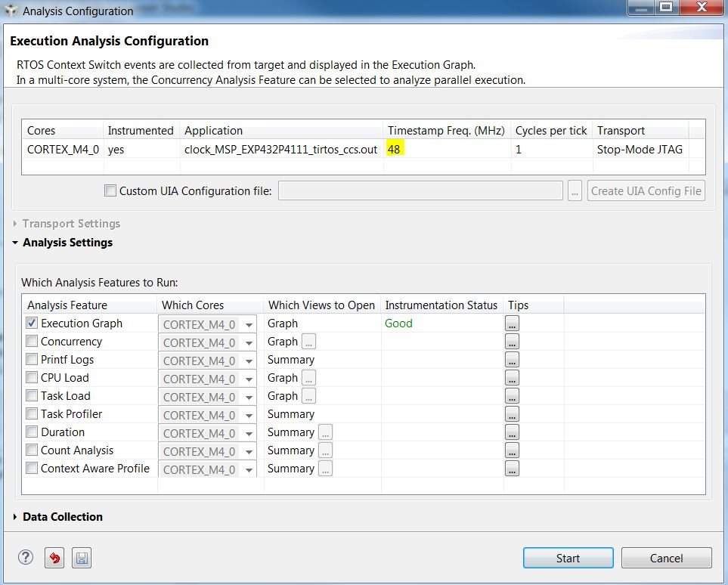Open the help question mark icon
This screenshot has height=585, width=728.
click(x=26, y=557)
